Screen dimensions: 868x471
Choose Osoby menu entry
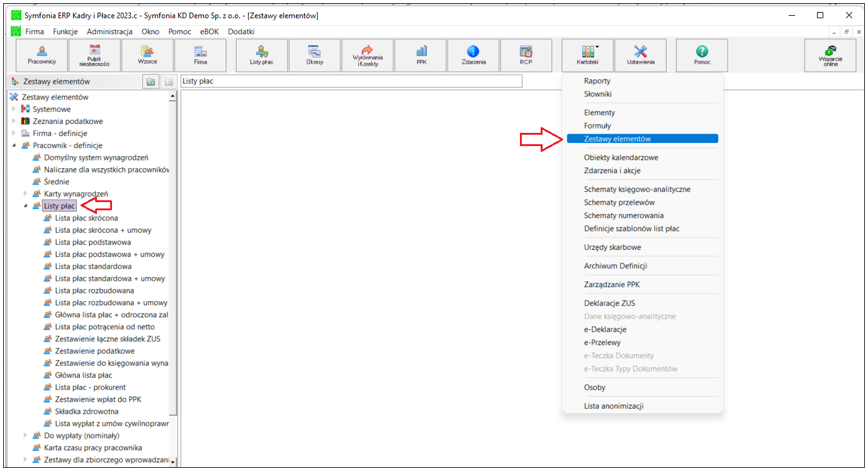coord(642,387)
